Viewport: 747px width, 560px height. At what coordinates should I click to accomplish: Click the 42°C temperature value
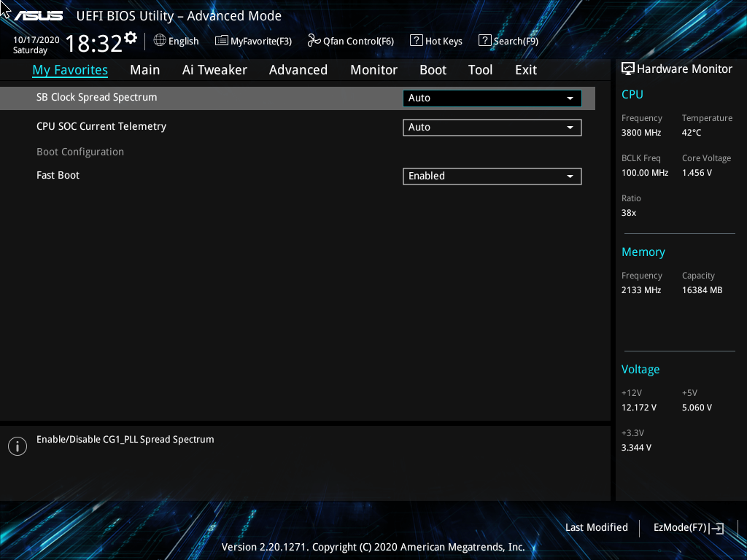[x=692, y=133]
